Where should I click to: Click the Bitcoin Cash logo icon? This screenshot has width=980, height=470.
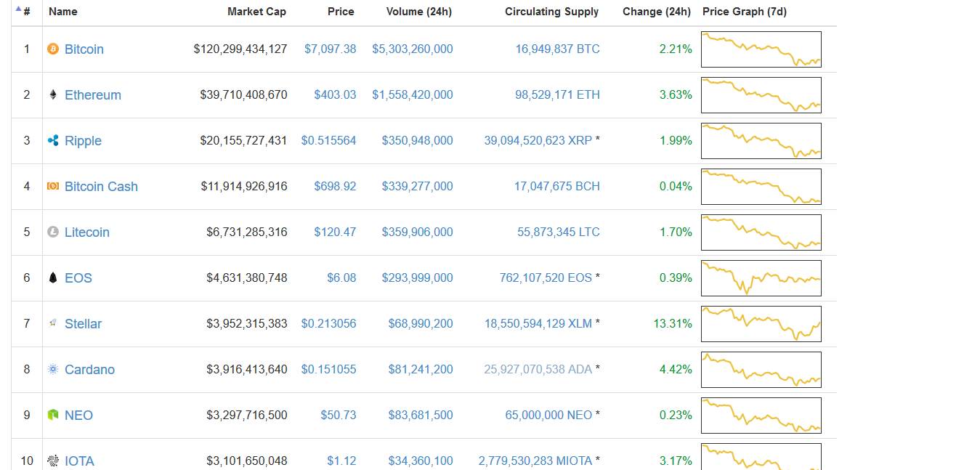tap(52, 186)
